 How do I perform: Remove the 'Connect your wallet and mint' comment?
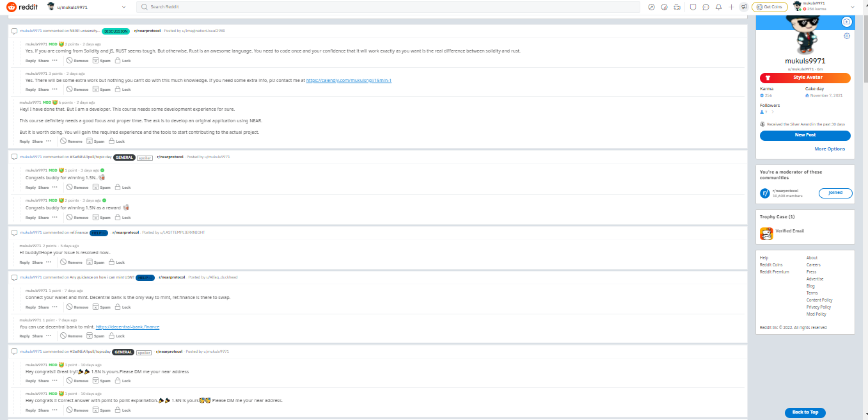(77, 307)
